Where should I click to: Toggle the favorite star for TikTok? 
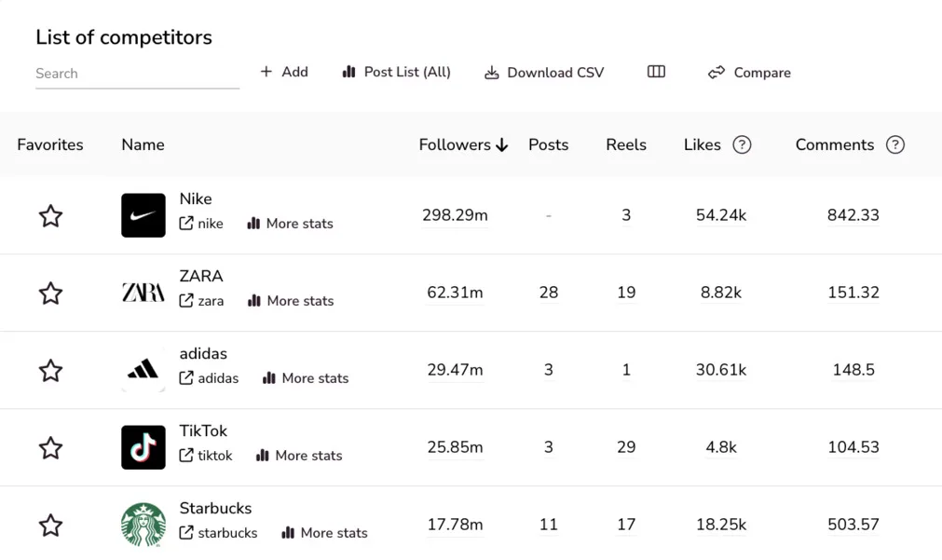coord(50,447)
